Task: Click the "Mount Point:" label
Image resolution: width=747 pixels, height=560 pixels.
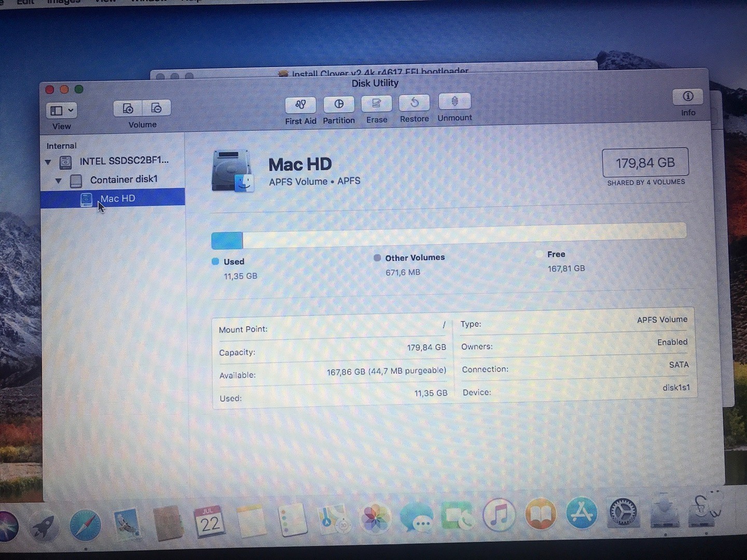Action: click(x=243, y=330)
